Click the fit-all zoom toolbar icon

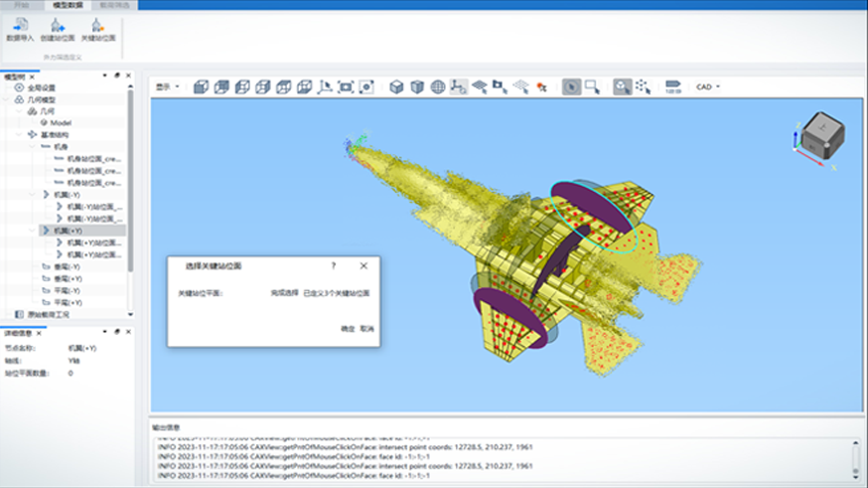[346, 87]
